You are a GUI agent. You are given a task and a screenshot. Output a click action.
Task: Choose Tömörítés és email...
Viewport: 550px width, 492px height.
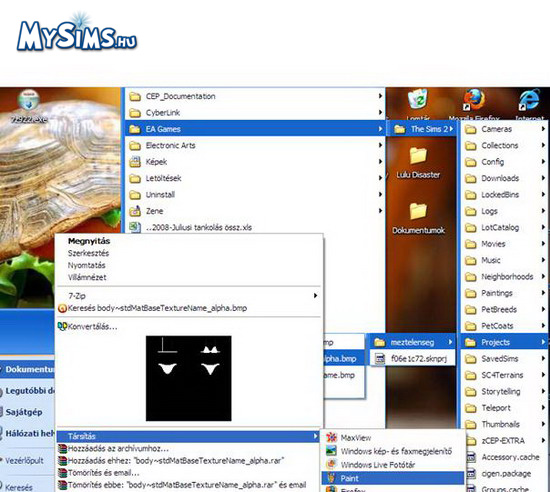tap(189, 473)
